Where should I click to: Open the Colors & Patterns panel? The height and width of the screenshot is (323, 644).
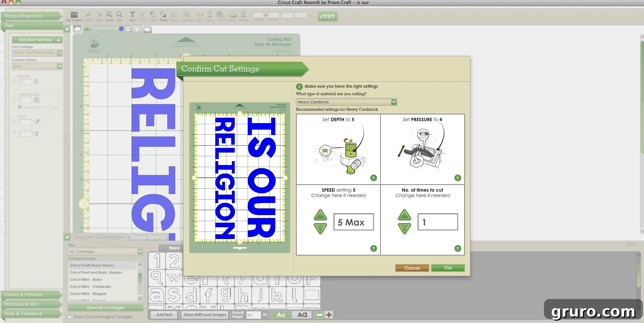pyautogui.click(x=31, y=295)
